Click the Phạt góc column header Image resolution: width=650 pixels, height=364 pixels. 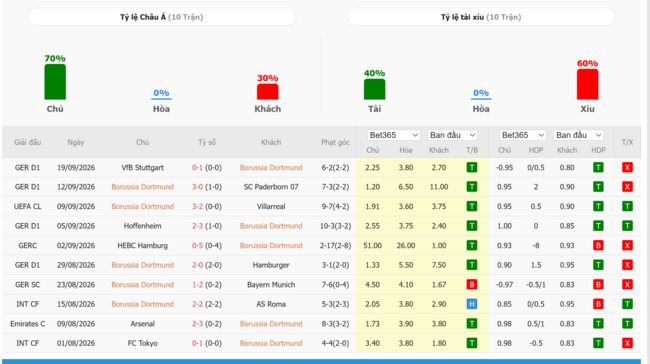[335, 142]
